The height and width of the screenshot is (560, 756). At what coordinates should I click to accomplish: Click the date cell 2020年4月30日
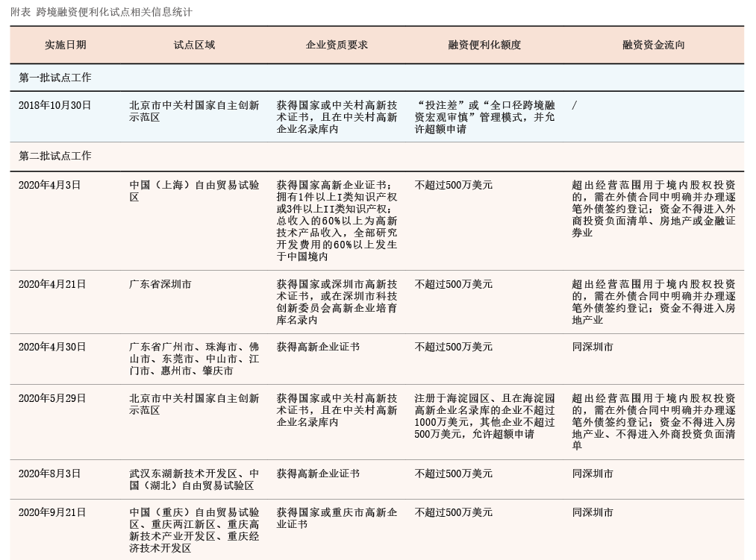click(52, 347)
